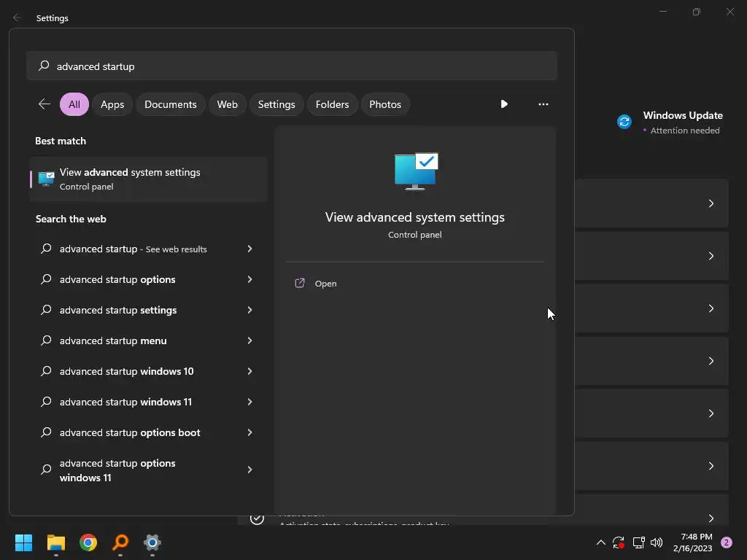This screenshot has height=560, width=747.
Task: Select advanced startup options windows 11 suggestion
Action: pyautogui.click(x=147, y=470)
